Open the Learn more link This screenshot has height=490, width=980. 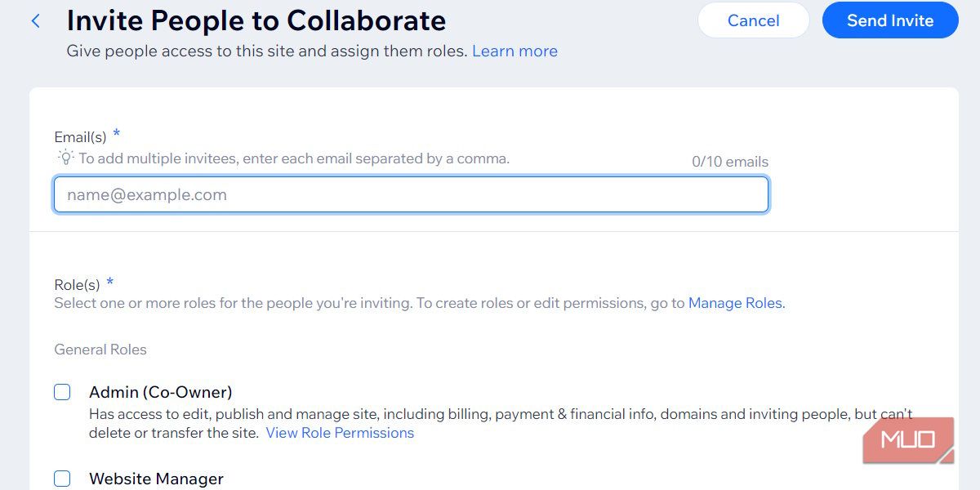pyautogui.click(x=514, y=51)
